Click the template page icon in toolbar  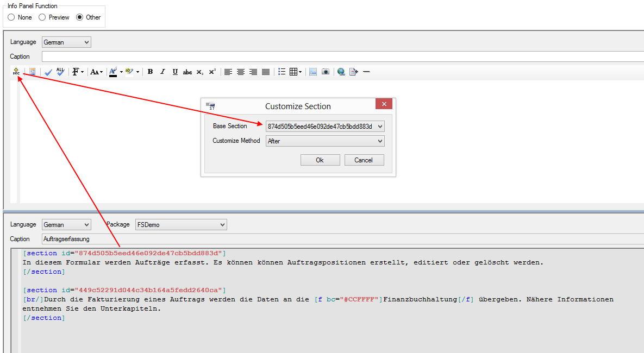click(32, 72)
